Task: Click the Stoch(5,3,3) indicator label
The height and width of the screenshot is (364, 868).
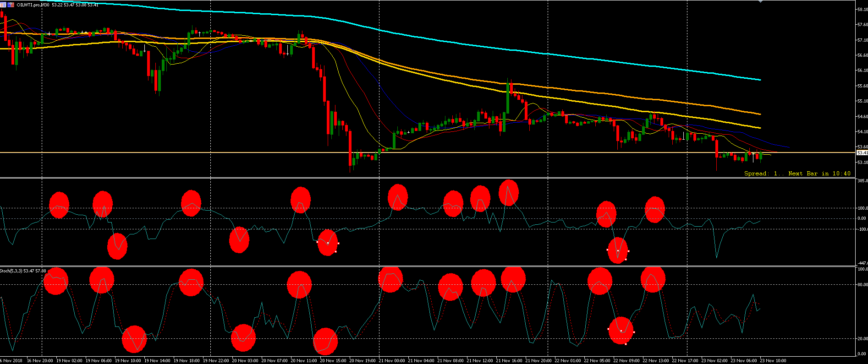Action: (x=11, y=271)
